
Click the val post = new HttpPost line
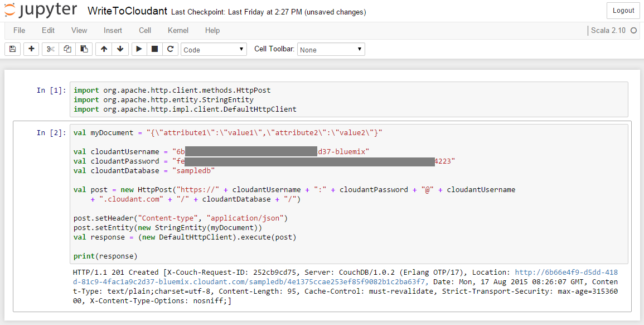[x=294, y=190]
